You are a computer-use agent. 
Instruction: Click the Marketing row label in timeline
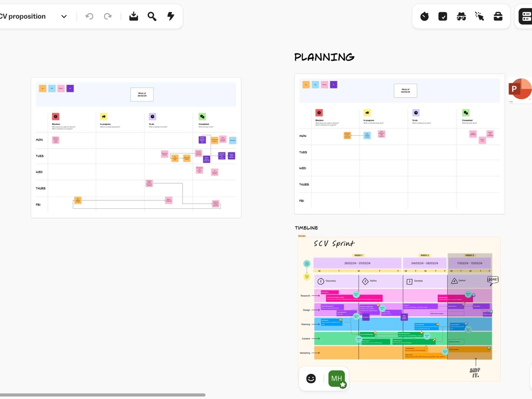305,353
